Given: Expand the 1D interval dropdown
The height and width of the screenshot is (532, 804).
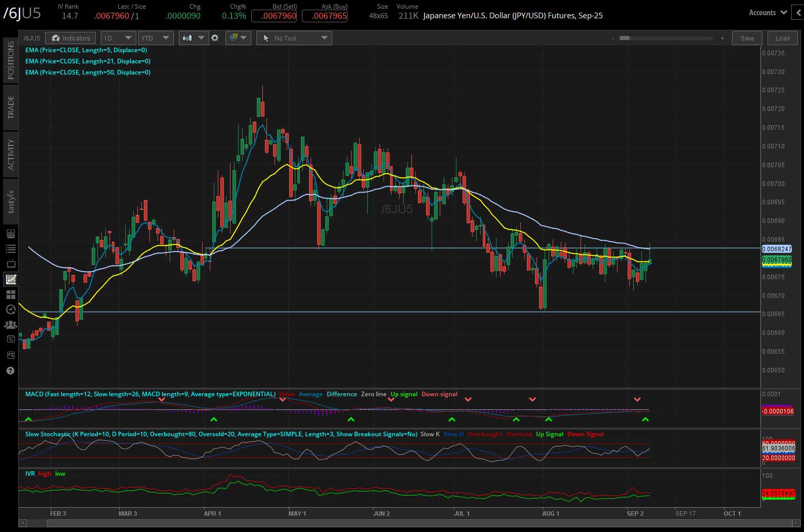Looking at the screenshot, I should coord(118,38).
